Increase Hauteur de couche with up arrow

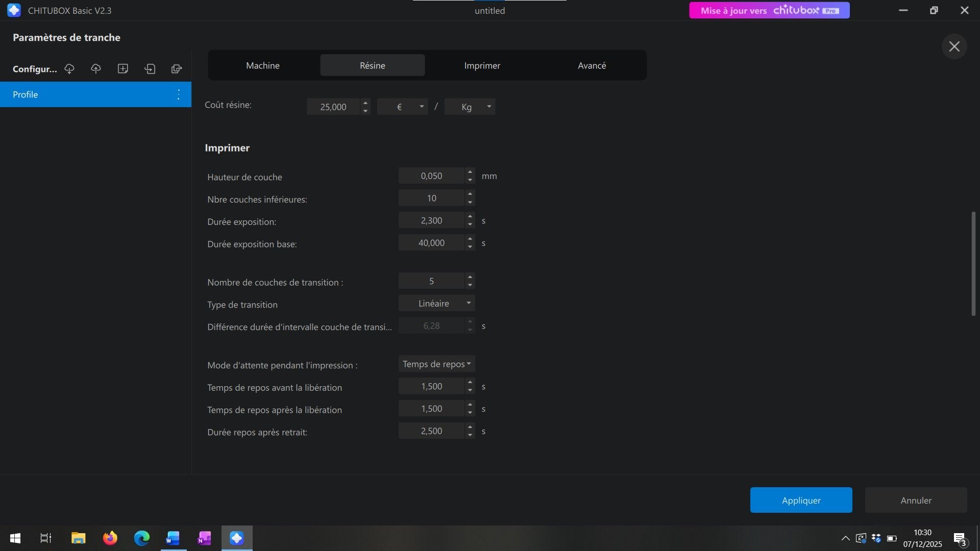coord(470,172)
